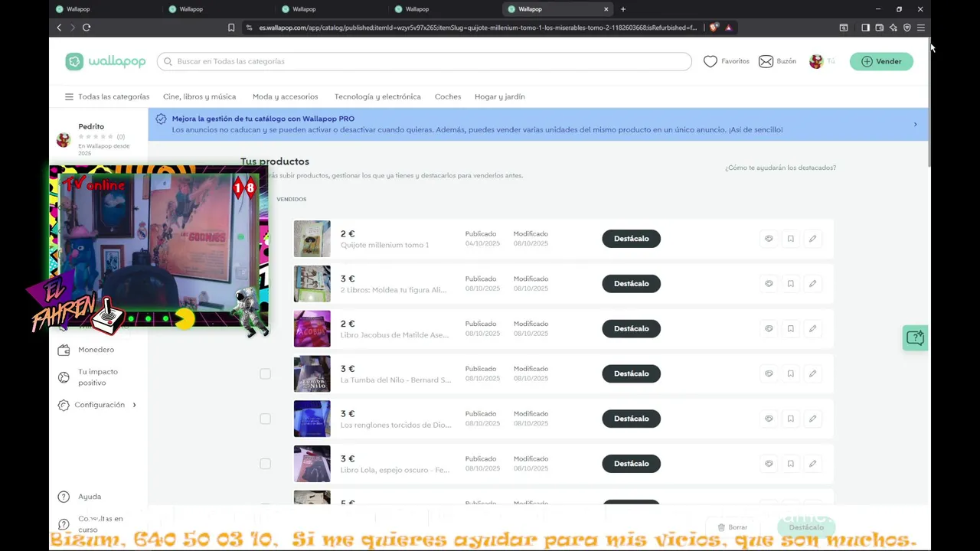980x551 pixels.
Task: Click the Borrar button at bottom
Action: (x=733, y=527)
